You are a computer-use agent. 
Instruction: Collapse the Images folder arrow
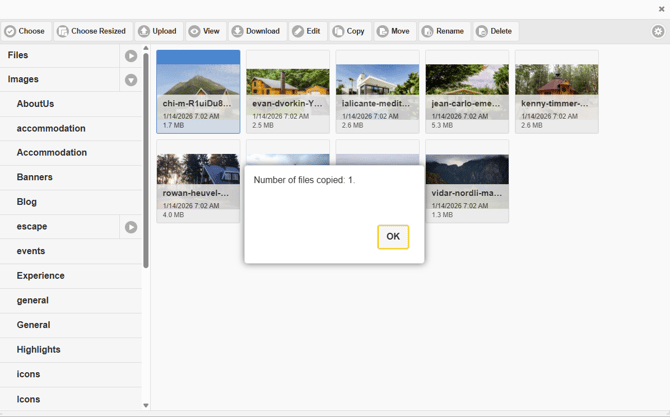(x=131, y=80)
